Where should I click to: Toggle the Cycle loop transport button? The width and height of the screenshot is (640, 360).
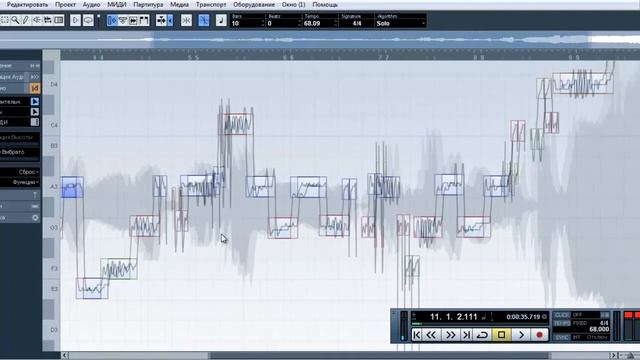click(482, 335)
